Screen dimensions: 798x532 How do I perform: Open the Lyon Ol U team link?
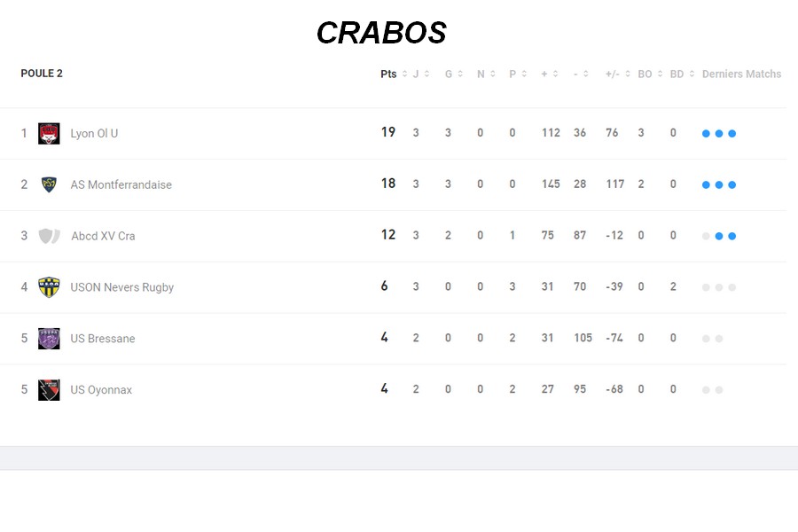tap(94, 134)
